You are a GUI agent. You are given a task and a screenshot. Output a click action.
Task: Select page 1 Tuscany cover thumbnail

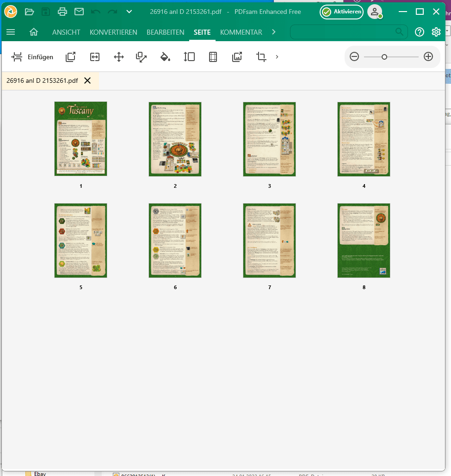click(x=81, y=139)
